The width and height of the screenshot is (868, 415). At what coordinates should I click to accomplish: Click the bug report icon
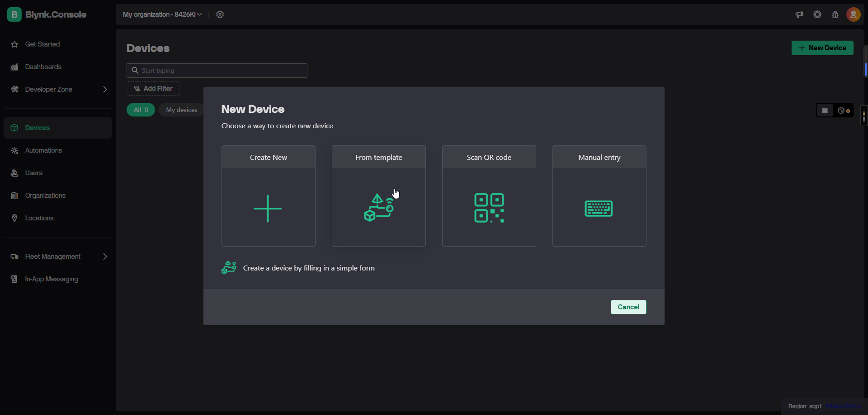(x=835, y=14)
